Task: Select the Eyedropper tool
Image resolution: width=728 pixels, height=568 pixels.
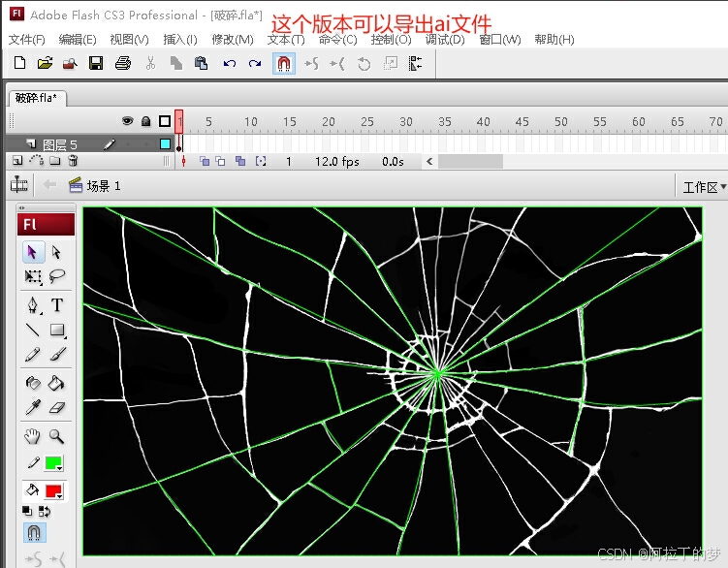Action: [x=33, y=407]
